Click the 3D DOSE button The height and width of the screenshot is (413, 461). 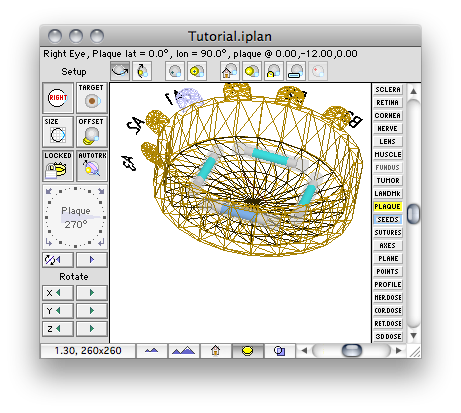point(388,337)
